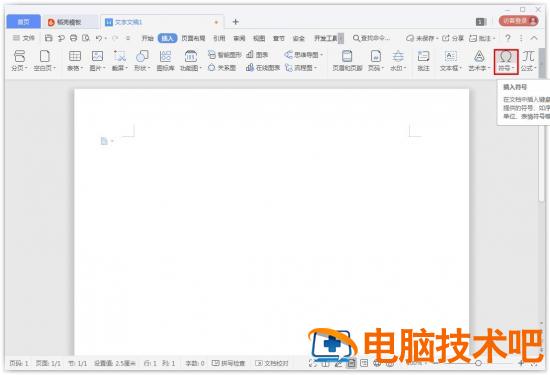Click the 图片 picture icon
The height and width of the screenshot is (375, 550).
97,56
